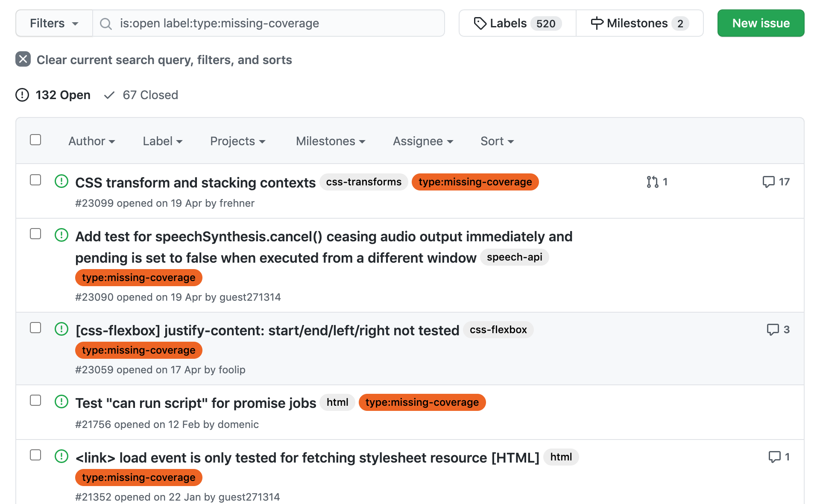Click the orange type:missing-coverage label on issue #23099
Image resolution: width=820 pixels, height=504 pixels.
(475, 182)
